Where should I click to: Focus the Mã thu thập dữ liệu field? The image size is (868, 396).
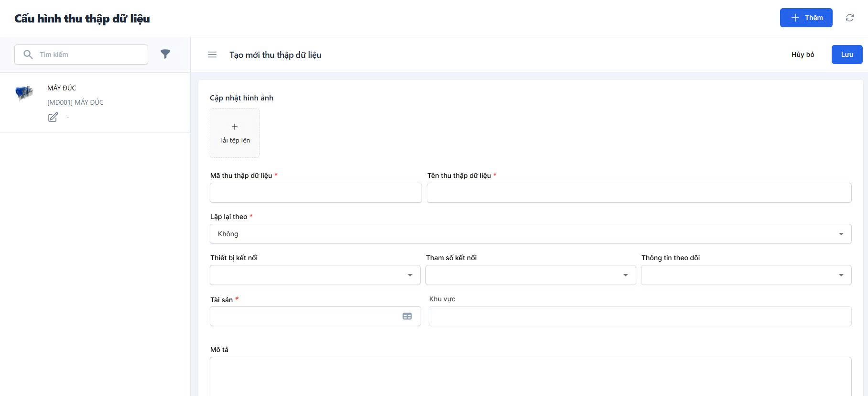point(315,193)
